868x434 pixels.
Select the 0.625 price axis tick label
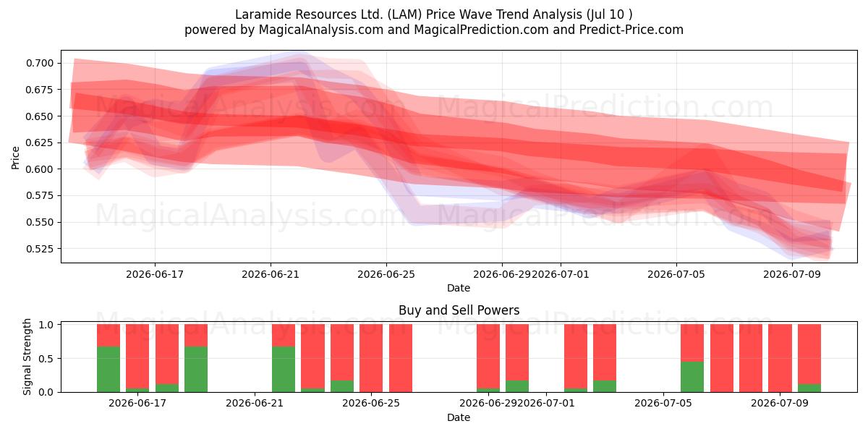(x=39, y=142)
